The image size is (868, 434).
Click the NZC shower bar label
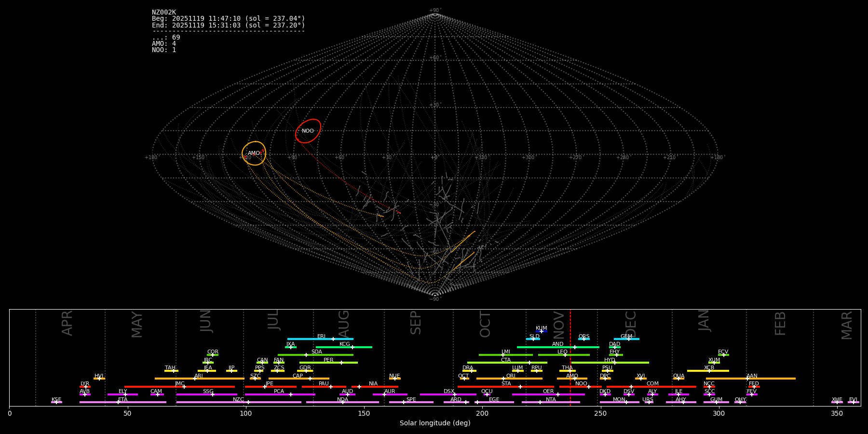pos(239,400)
